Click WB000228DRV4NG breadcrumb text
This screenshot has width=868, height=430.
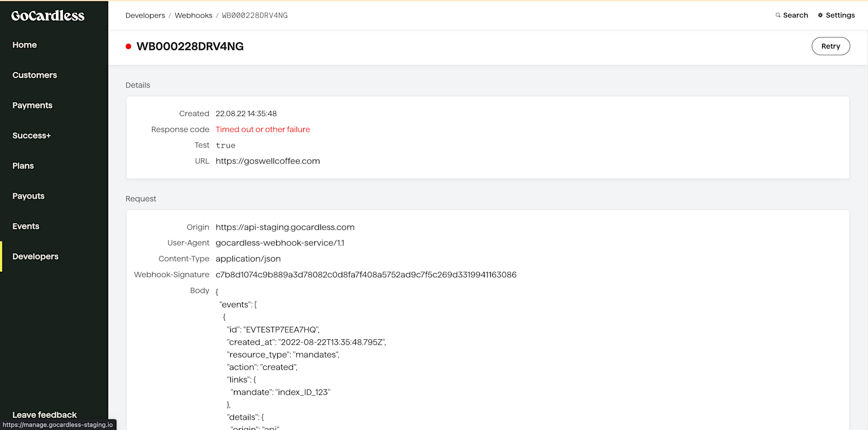point(255,16)
